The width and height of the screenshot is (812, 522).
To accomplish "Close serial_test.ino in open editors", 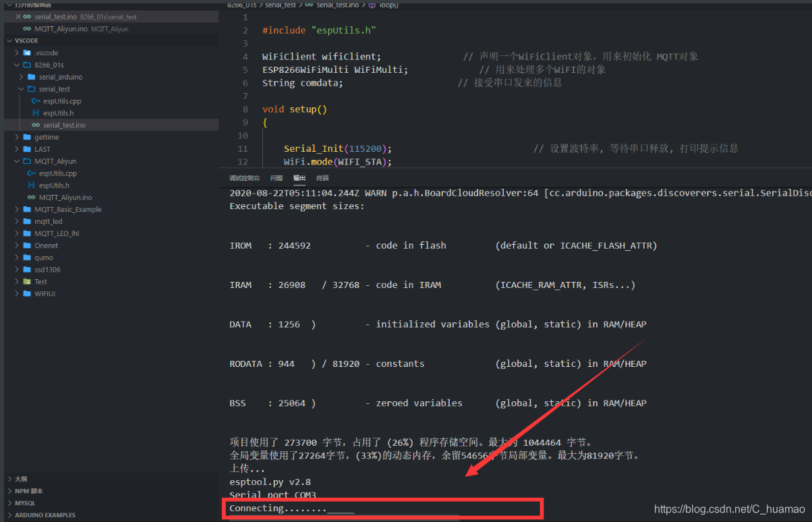I will 18,16.
